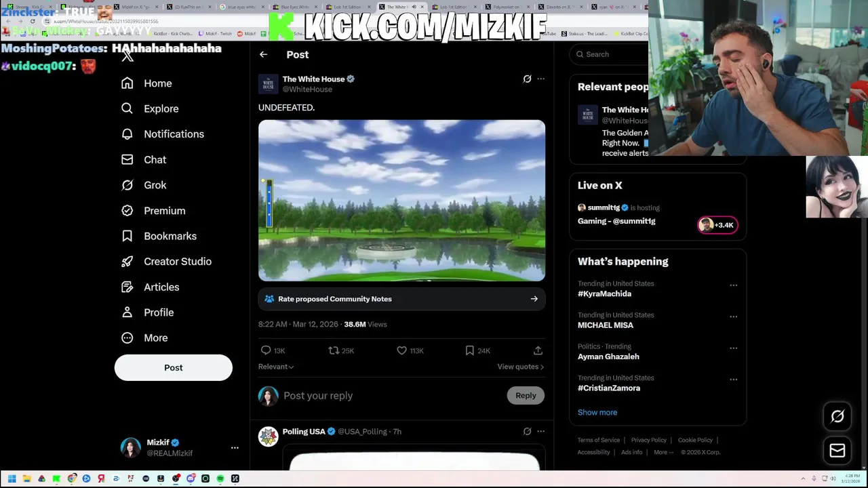Open trending topic Ayman Ghazaleh

(x=608, y=357)
